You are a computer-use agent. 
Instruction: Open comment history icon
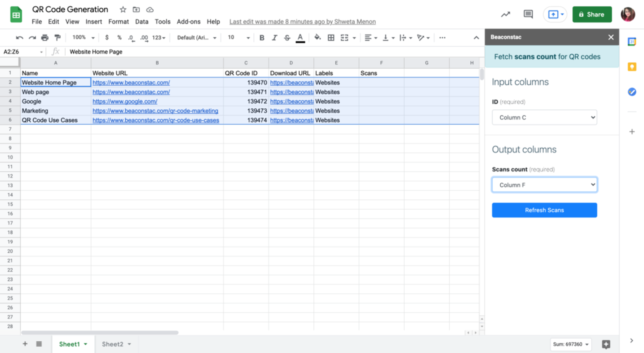click(x=528, y=14)
